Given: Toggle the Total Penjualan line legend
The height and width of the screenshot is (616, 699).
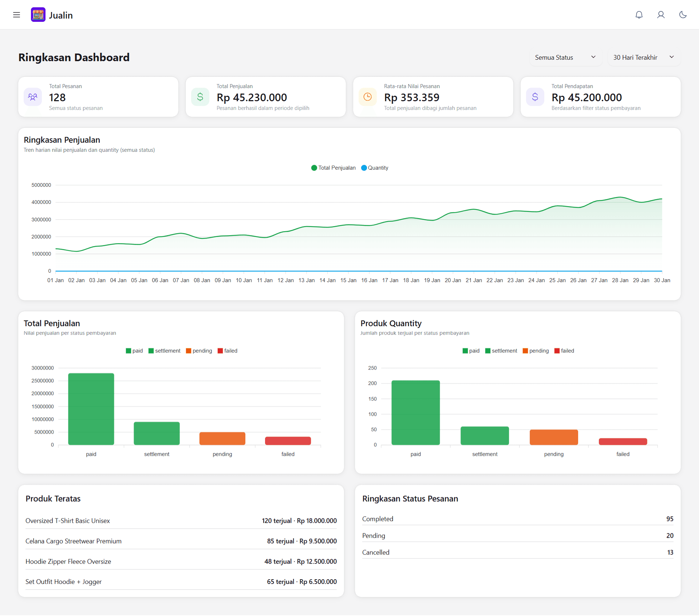Looking at the screenshot, I should click(333, 168).
